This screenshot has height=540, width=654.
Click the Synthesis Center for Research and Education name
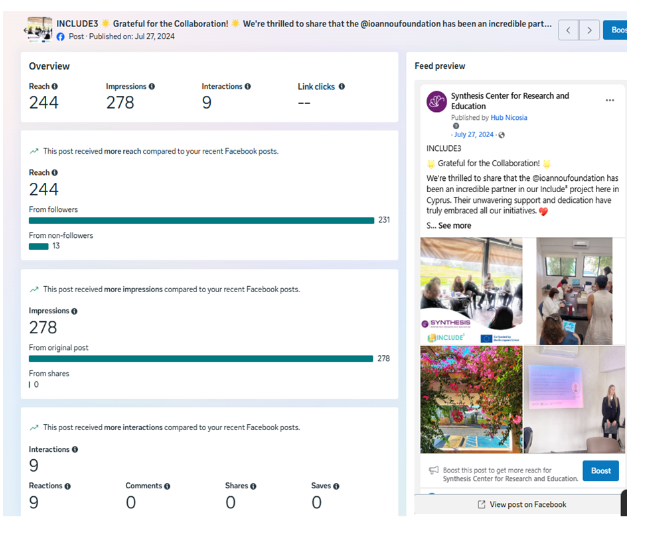(510, 101)
